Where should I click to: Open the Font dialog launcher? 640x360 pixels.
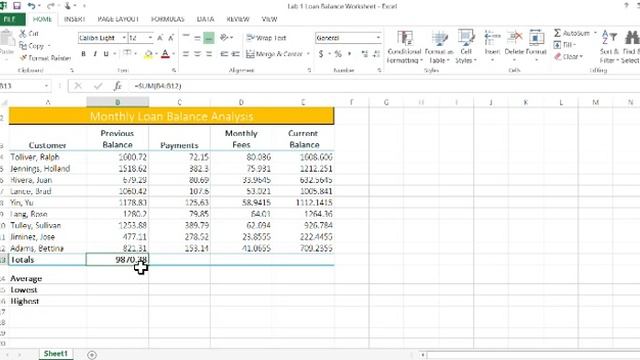tap(173, 70)
